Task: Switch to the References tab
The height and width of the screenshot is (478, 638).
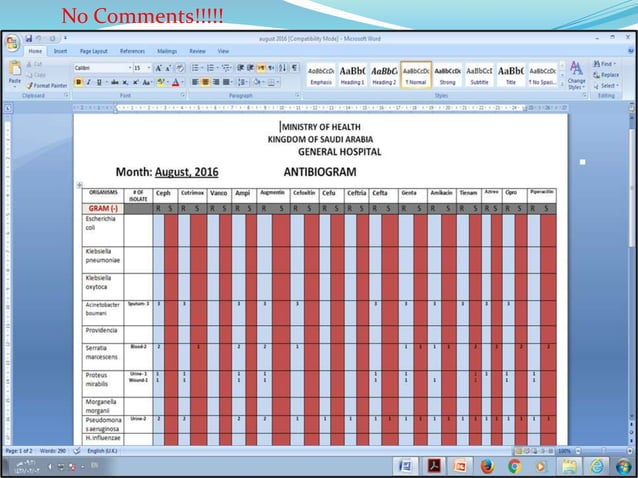Action: click(132, 51)
